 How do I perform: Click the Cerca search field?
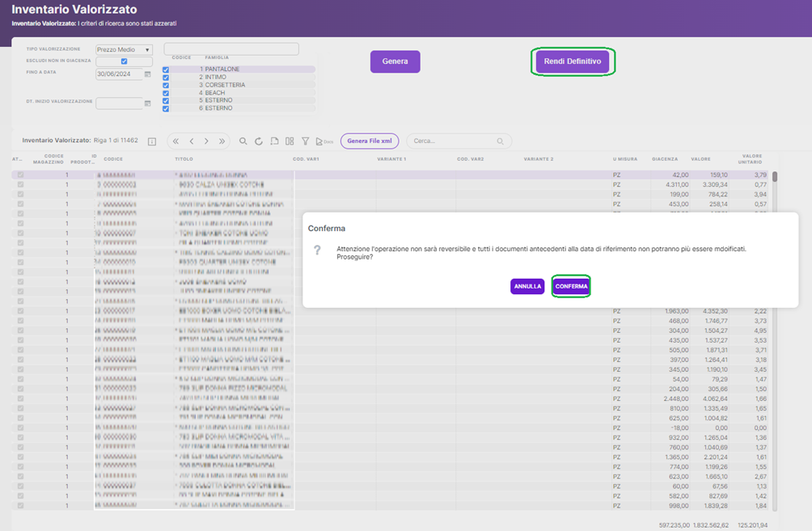point(453,141)
